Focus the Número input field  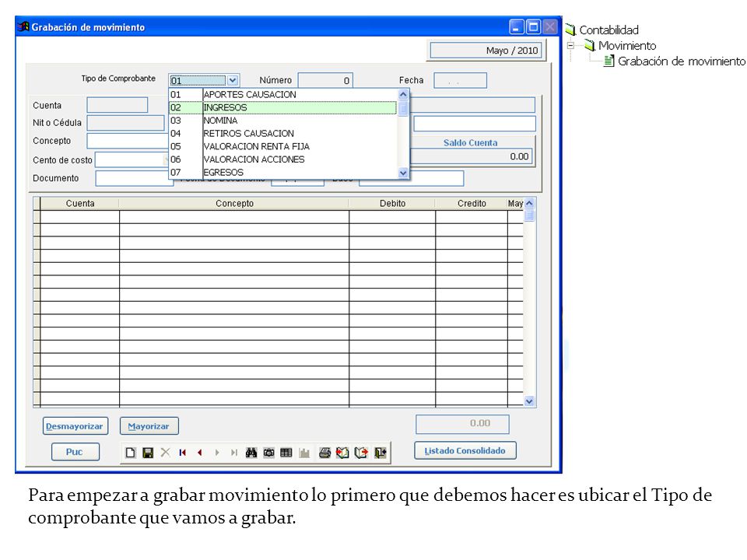tap(325, 80)
